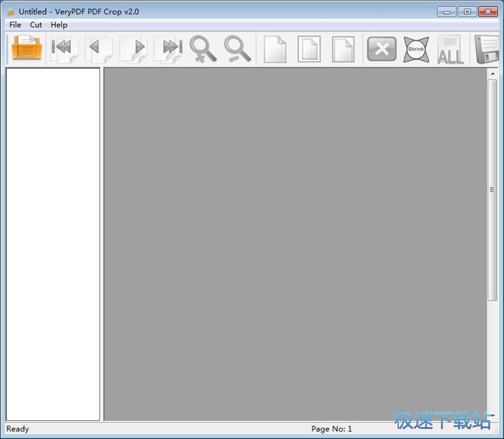Click the Ready status bar text
The width and height of the screenshot is (504, 439).
click(17, 429)
